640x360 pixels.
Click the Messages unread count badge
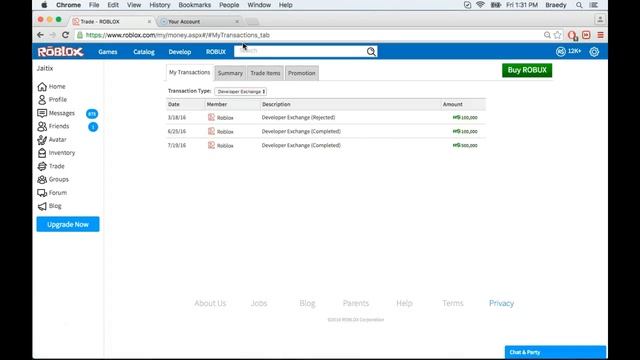(92, 114)
